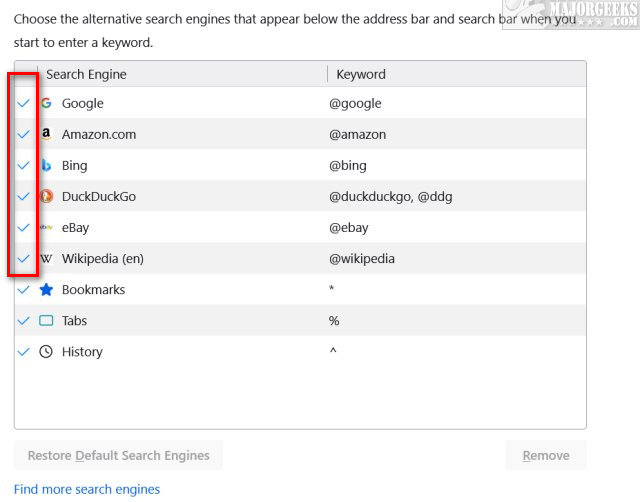
Task: Click the Google search engine icon
Action: pos(46,103)
